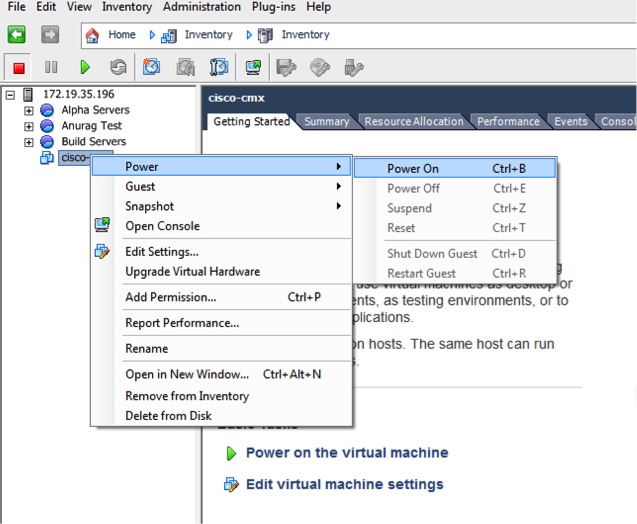637x524 pixels.
Task: Expand the Alpha Servers tree node
Action: click(x=29, y=110)
